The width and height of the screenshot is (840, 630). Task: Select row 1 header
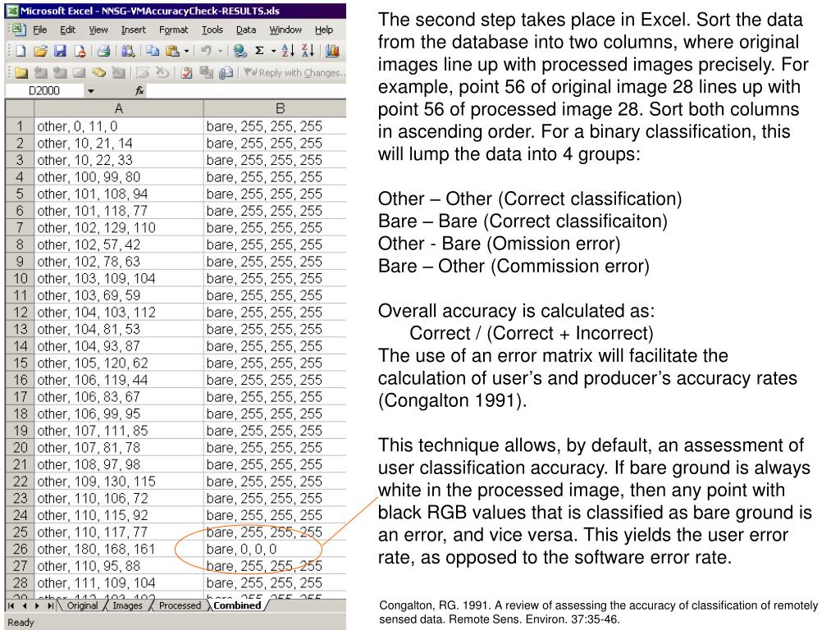20,126
